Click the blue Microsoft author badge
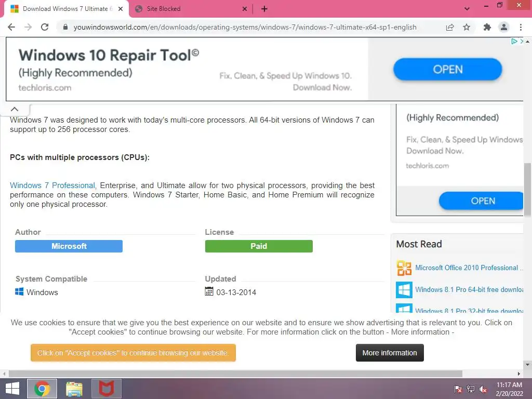The width and height of the screenshot is (532, 399). point(69,246)
